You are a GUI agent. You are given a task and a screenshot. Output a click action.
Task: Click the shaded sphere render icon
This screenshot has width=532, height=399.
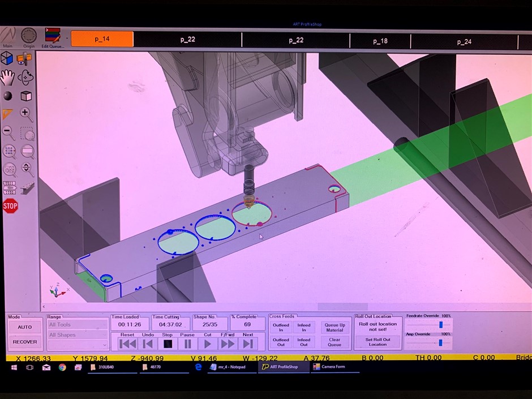(7, 96)
